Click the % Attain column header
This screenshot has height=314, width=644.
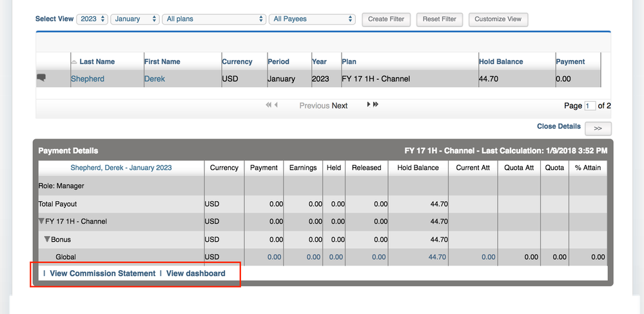point(588,168)
